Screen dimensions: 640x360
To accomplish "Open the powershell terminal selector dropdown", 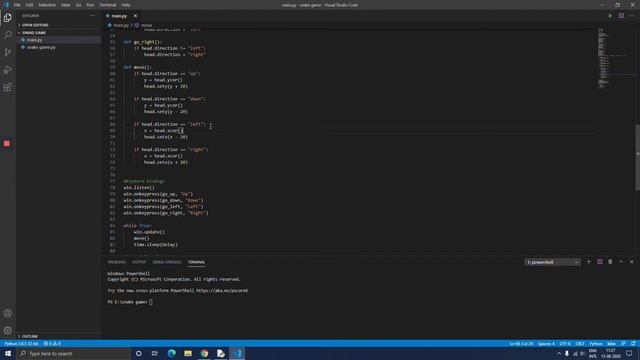I will 552,262.
